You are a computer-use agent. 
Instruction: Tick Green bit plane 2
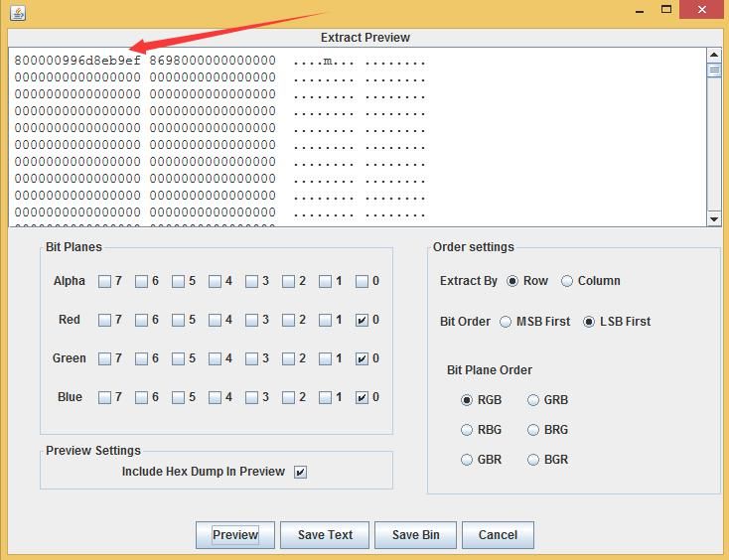click(x=288, y=358)
